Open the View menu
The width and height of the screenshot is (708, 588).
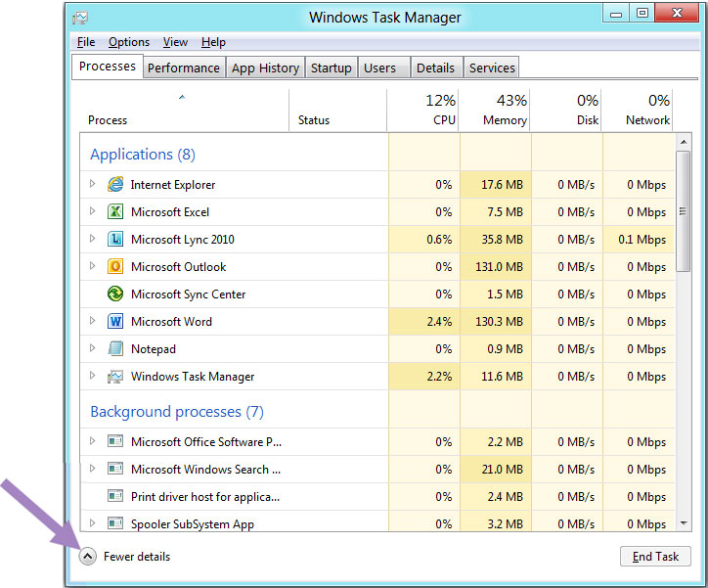[176, 42]
